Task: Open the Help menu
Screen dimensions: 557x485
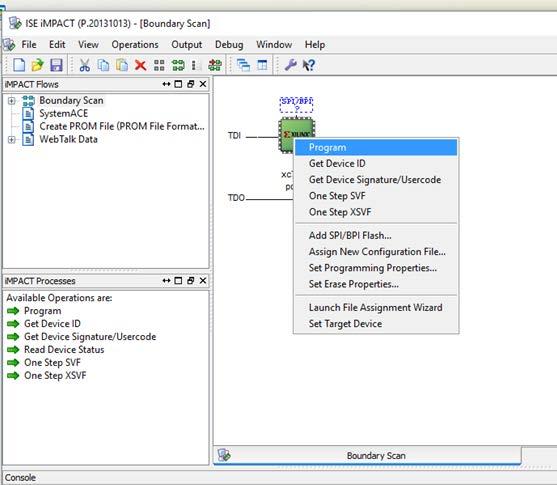Action: click(x=315, y=45)
